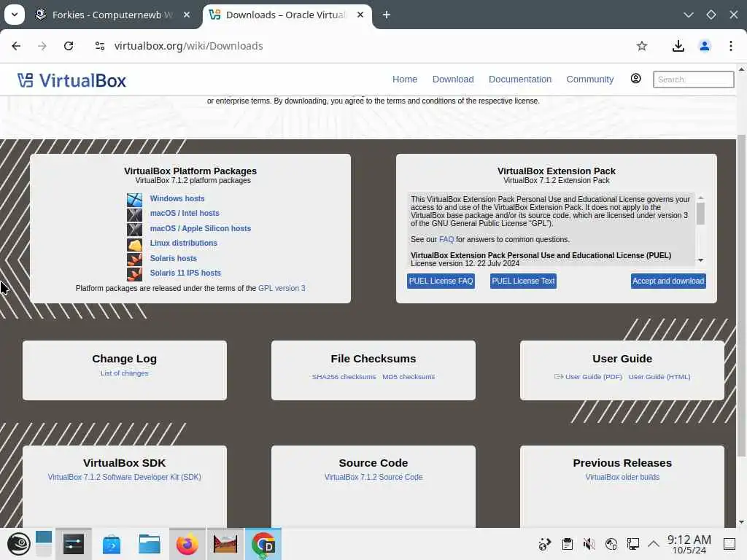The image size is (747, 560).
Task: Switch to the Forkies Computernewb tab
Action: 112,15
